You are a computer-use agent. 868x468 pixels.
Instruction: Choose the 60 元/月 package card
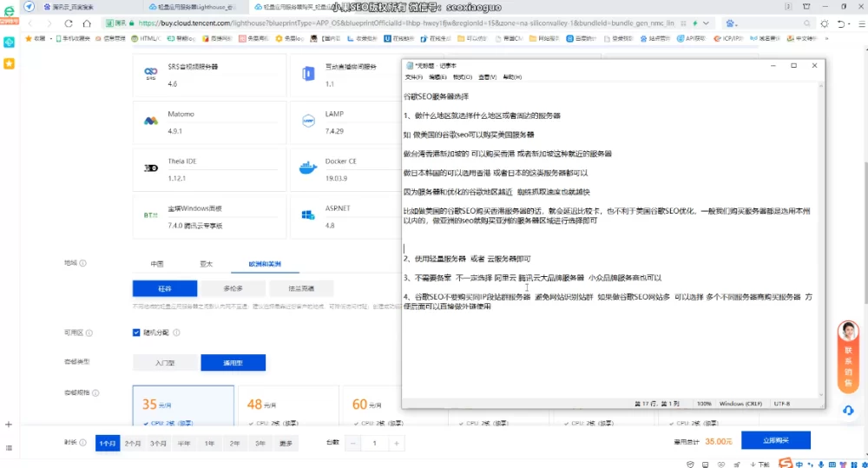point(372,406)
